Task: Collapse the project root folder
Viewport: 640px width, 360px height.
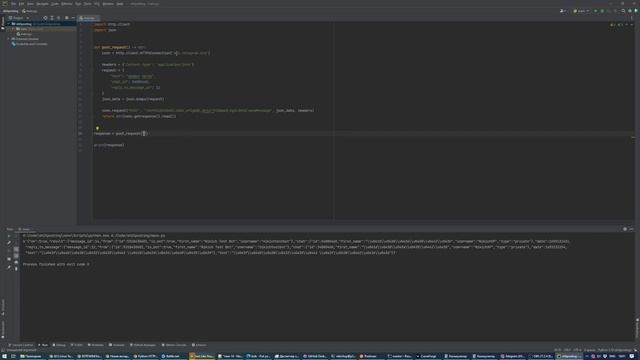Action: pos(9,24)
